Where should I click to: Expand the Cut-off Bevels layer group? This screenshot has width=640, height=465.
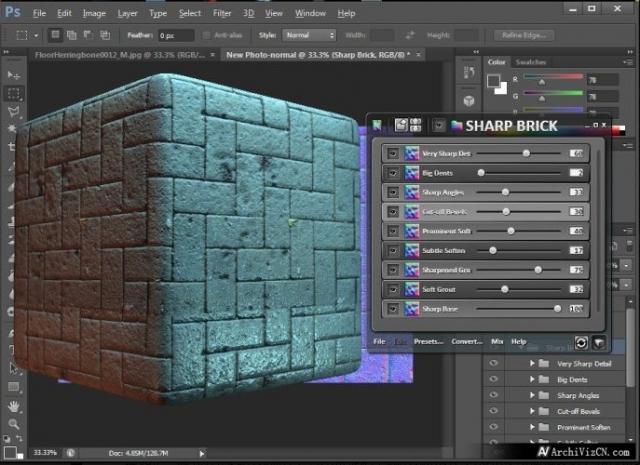click(x=533, y=412)
